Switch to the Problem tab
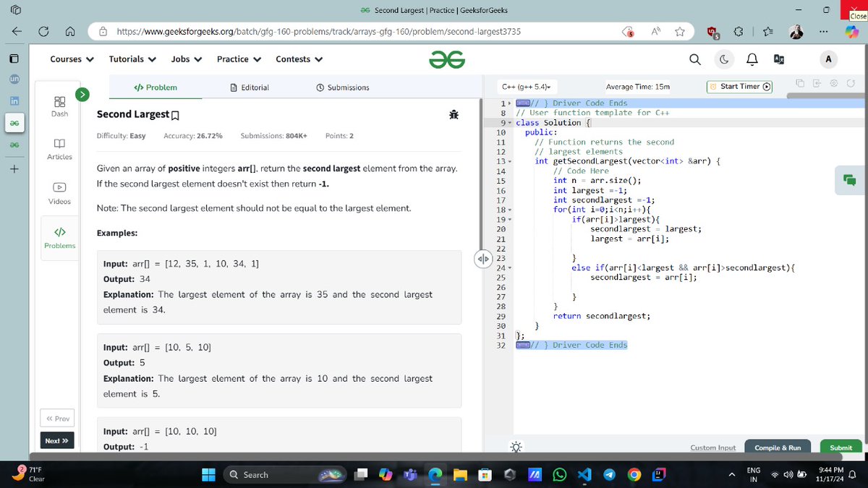This screenshot has width=868, height=488. point(156,87)
